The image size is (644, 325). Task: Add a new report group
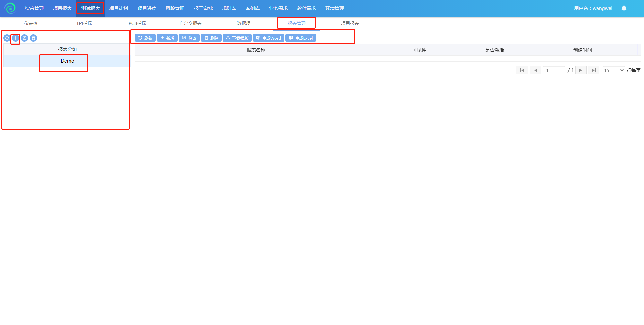point(15,38)
